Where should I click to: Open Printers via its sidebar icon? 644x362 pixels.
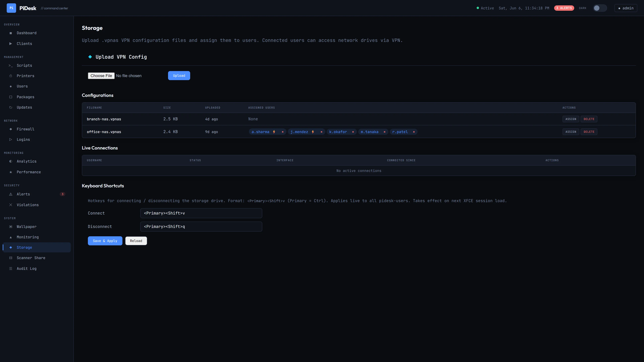(11, 76)
